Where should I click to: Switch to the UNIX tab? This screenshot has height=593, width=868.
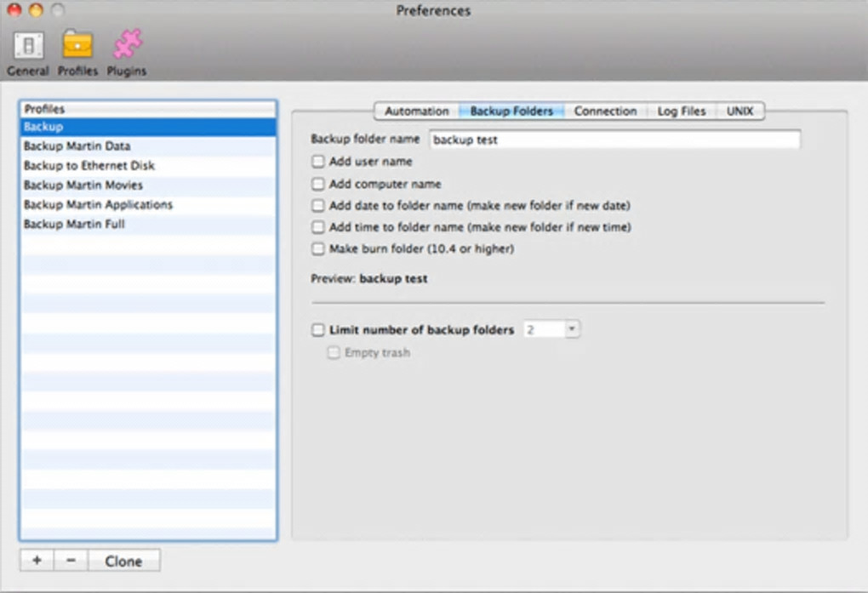(x=740, y=111)
